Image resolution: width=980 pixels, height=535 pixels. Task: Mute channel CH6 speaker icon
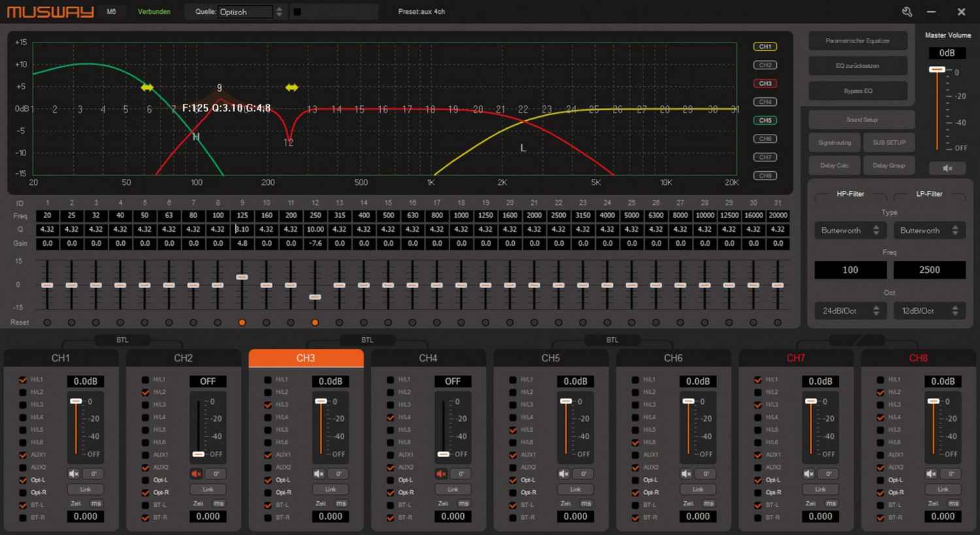[x=686, y=474]
